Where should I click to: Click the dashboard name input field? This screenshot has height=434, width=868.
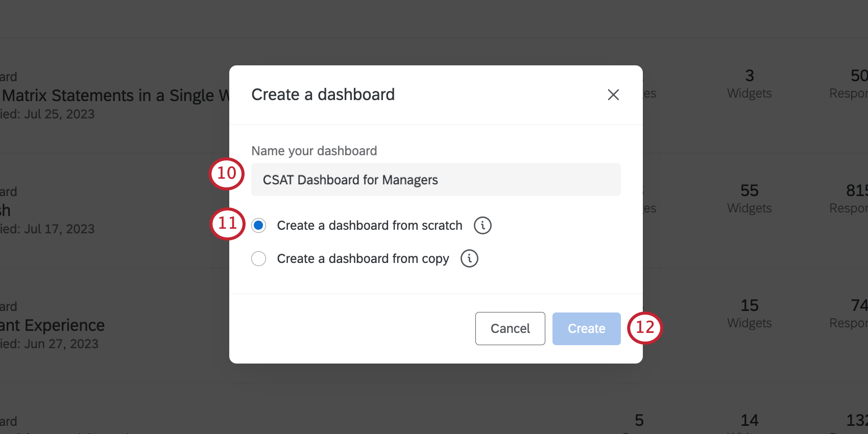tap(435, 179)
